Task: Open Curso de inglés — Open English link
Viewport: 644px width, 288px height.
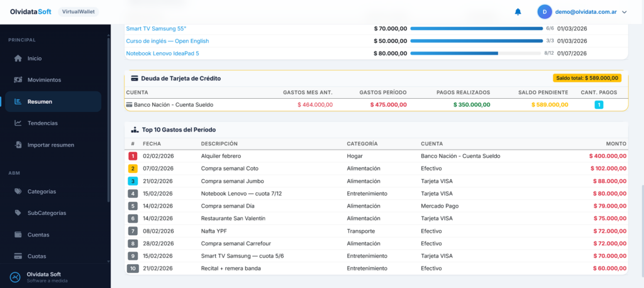Action: 167,41
